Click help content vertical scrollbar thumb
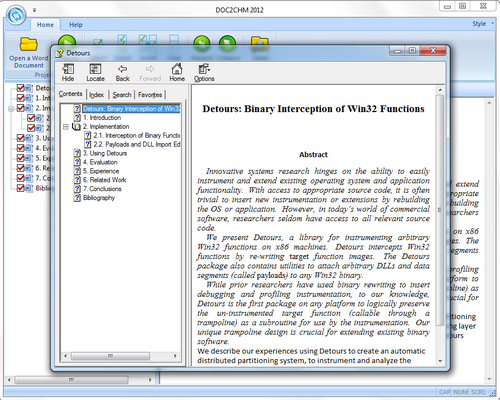Screen dimensions: 500x400 [x=440, y=210]
